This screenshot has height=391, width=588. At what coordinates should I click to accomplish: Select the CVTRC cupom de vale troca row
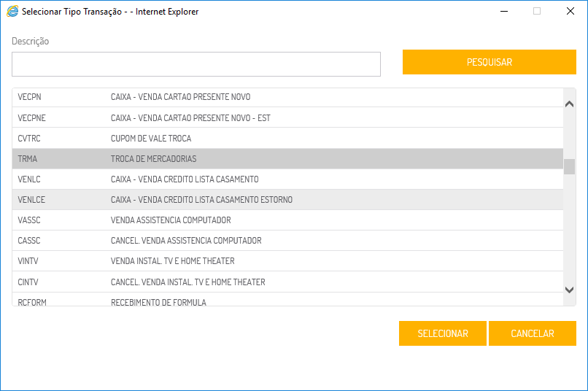coord(287,138)
